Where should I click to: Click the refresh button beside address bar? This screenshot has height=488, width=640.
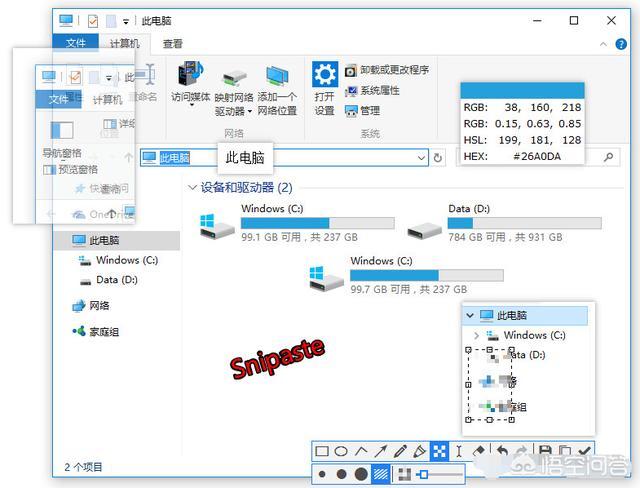(x=438, y=158)
